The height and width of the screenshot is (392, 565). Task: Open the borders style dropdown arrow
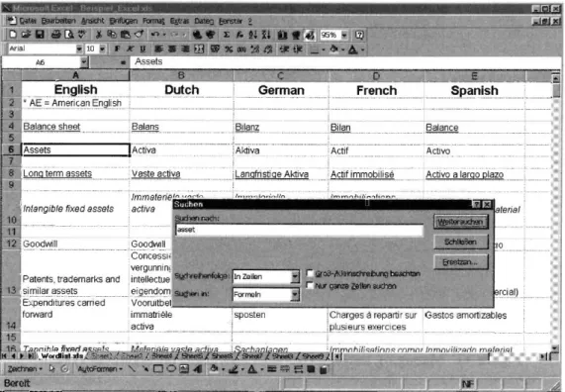tap(324, 49)
